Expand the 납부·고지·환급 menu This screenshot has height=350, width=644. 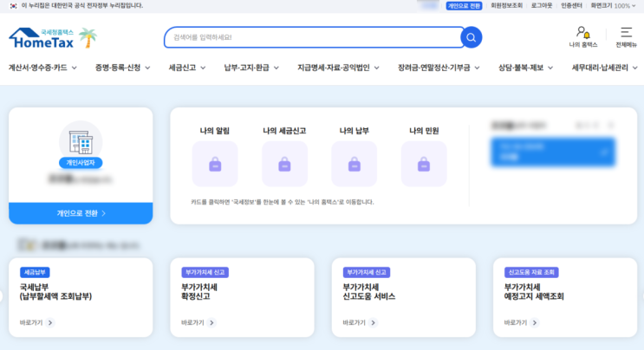[251, 68]
